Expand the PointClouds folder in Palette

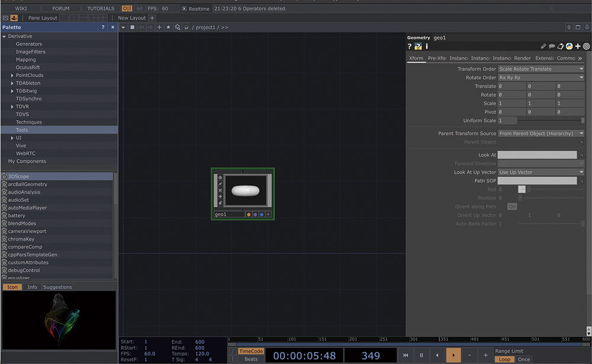coord(12,75)
